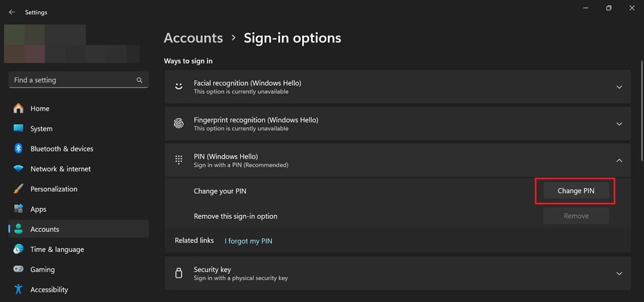Collapse the PIN (Windows Hello) section
Viewport: 644px width, 302px height.
[619, 160]
